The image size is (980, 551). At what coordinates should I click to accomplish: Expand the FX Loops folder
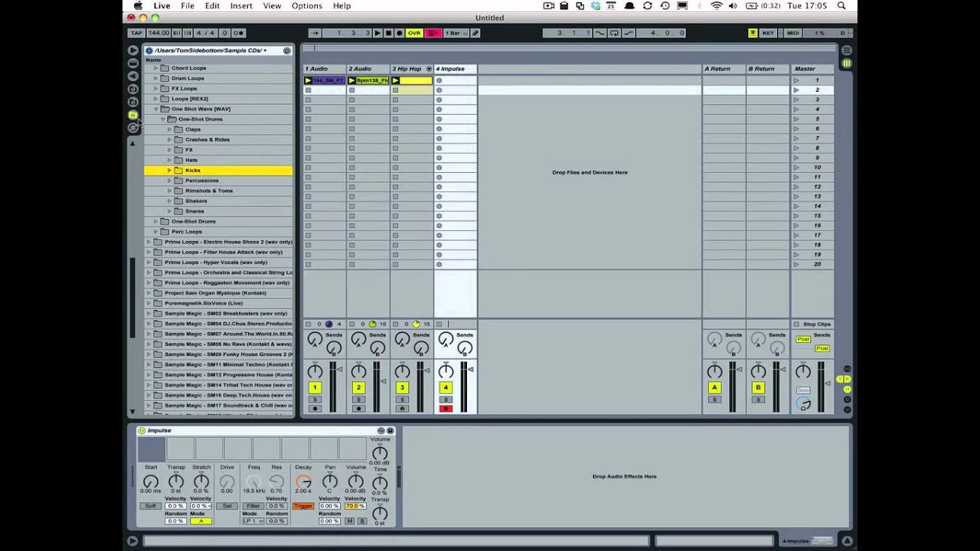tap(155, 88)
